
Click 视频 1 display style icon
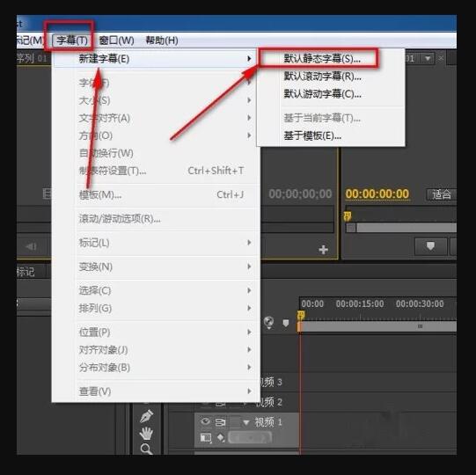[206, 437]
